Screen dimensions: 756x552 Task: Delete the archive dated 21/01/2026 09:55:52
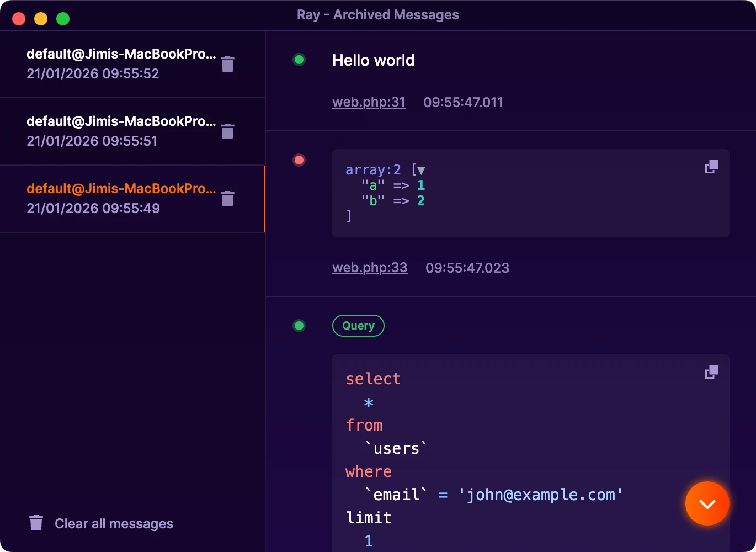(227, 64)
